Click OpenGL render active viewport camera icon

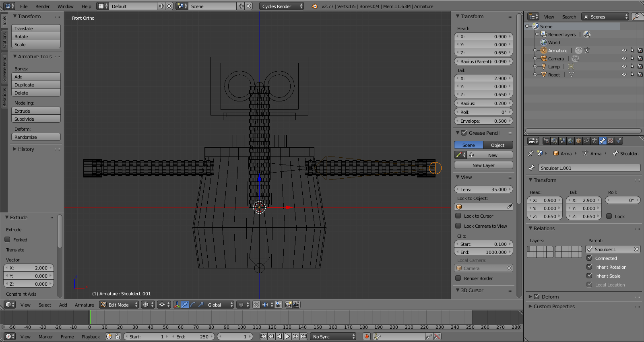click(x=288, y=305)
